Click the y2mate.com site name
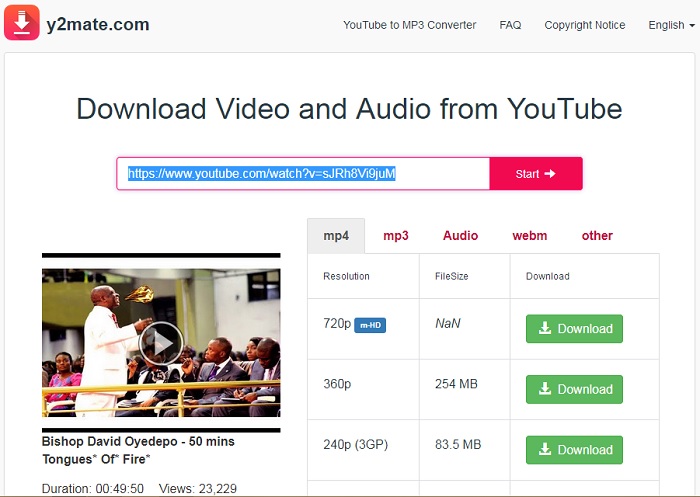The image size is (700, 497). coord(98,24)
